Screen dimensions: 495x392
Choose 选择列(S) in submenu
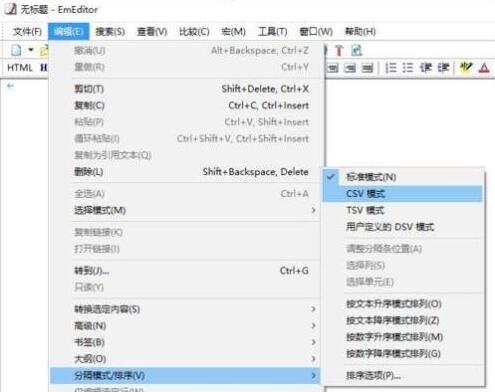pyautogui.click(x=403, y=265)
